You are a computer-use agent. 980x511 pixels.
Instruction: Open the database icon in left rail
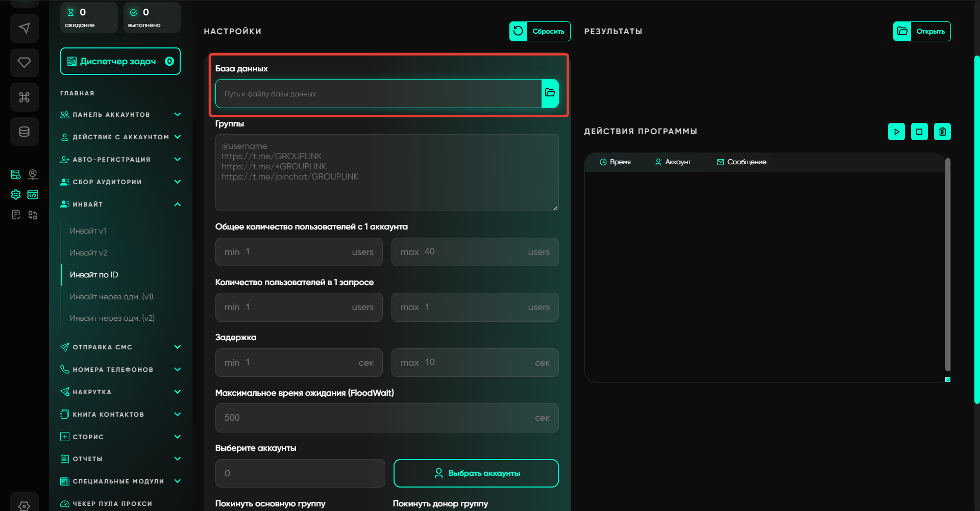pyautogui.click(x=24, y=132)
